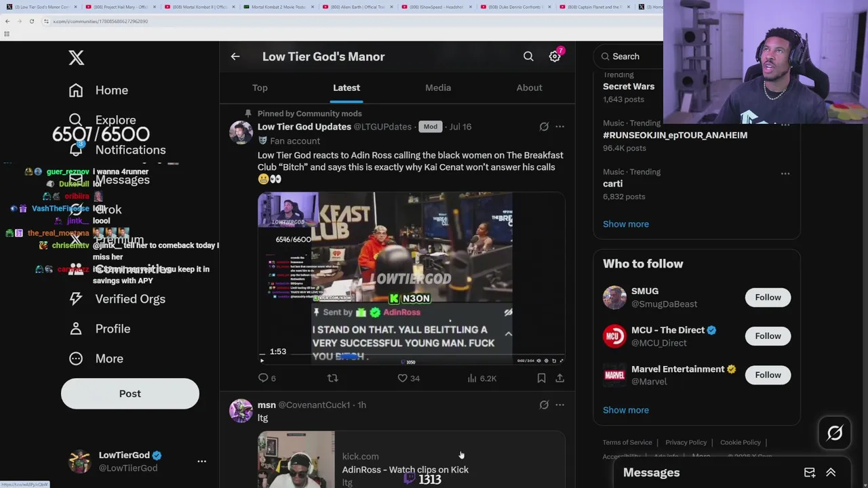Repost the pinned post

[x=332, y=378]
